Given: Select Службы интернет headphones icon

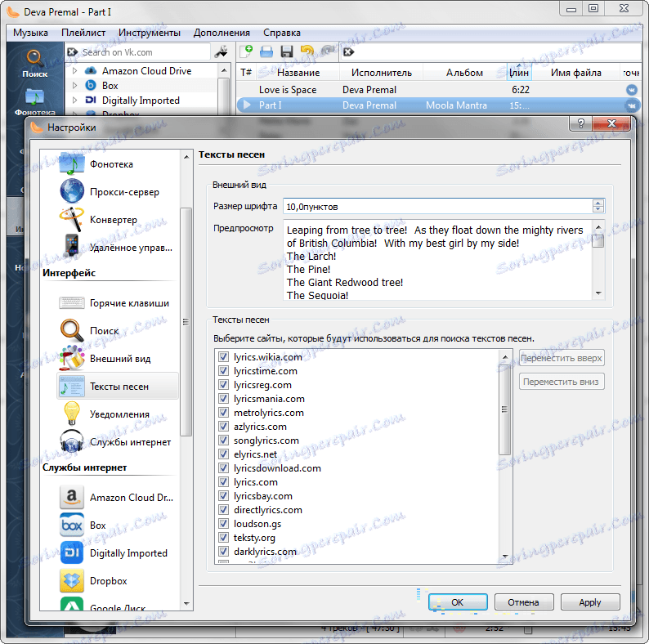Looking at the screenshot, I should pyautogui.click(x=72, y=441).
